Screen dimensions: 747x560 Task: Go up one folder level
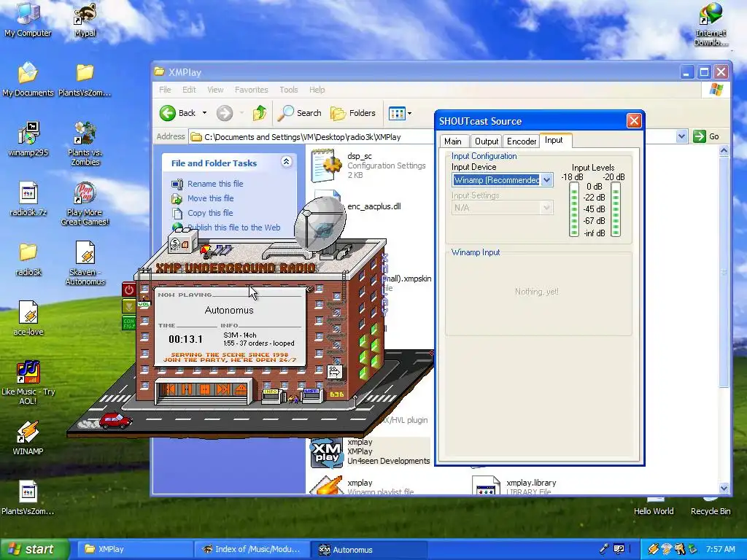pos(260,113)
